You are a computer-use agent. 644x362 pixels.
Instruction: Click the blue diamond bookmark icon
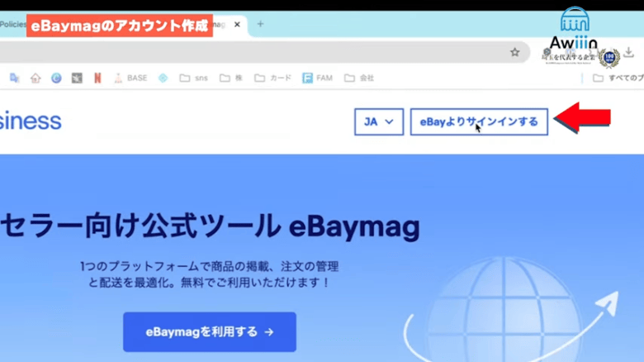click(x=163, y=79)
